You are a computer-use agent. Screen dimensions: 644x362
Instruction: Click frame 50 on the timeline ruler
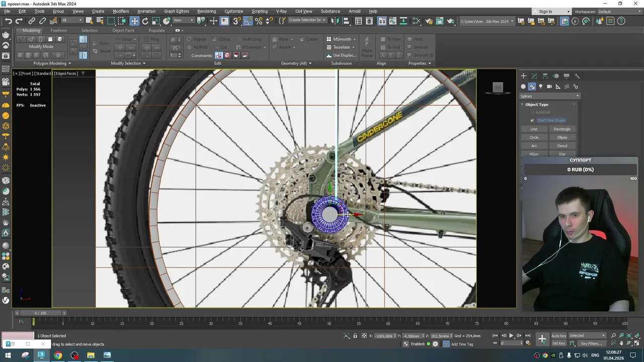pyautogui.click(x=329, y=322)
